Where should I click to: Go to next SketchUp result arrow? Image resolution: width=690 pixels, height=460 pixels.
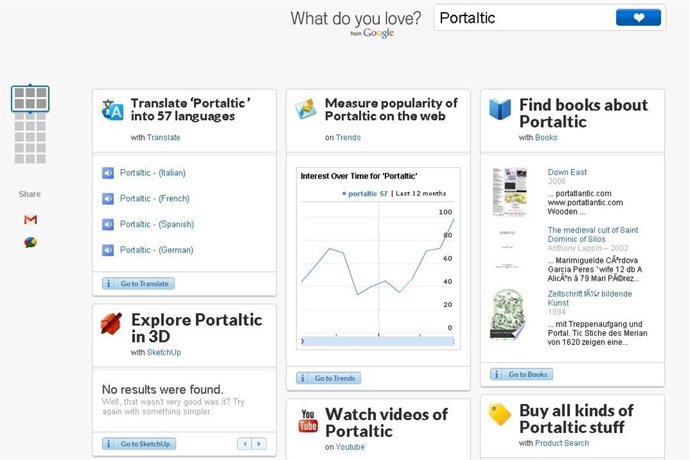point(259,443)
